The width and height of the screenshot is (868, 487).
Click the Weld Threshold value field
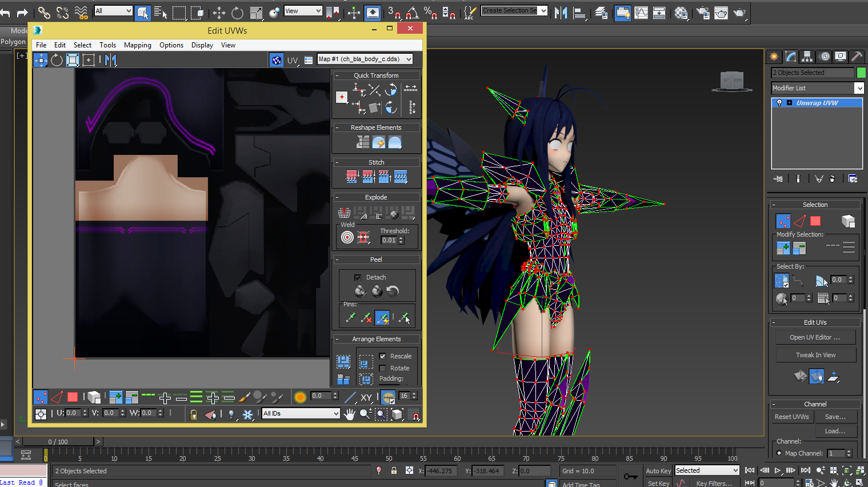click(x=389, y=241)
